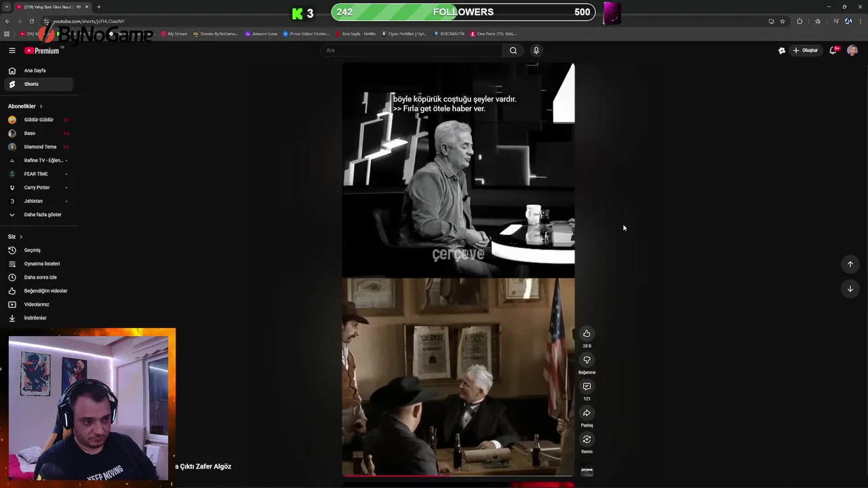
Task: Open the Baso subscription channel
Action: [x=37, y=134]
